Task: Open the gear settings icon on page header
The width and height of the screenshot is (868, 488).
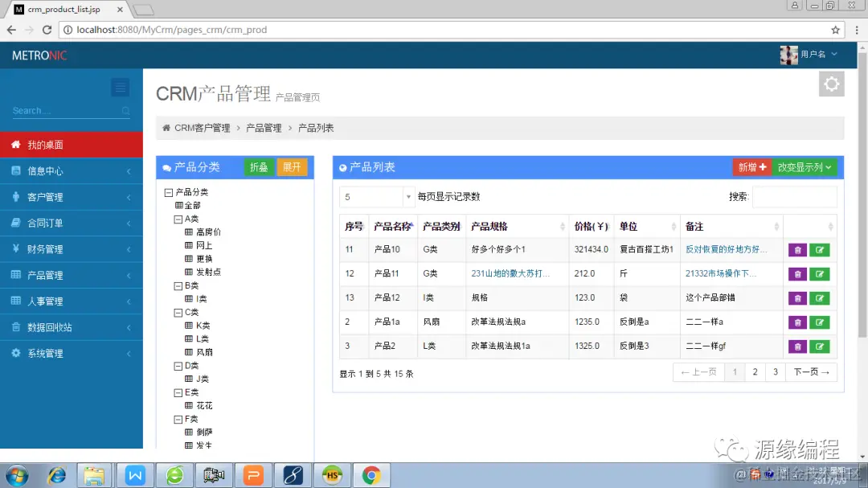Action: tap(831, 83)
